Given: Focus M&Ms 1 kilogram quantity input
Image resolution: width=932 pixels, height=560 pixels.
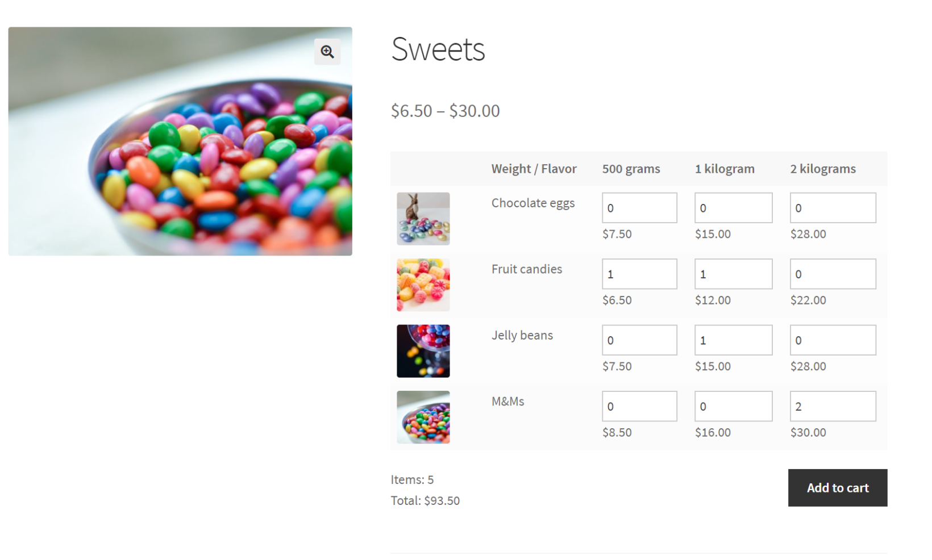Looking at the screenshot, I should pos(733,406).
